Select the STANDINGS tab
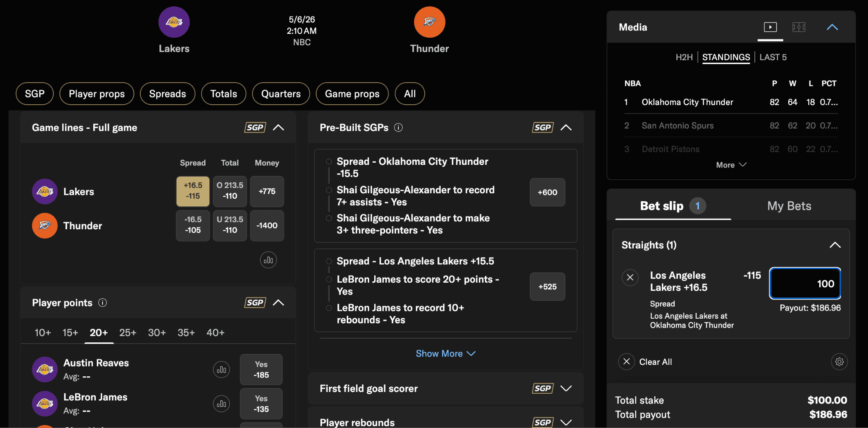 coord(726,57)
